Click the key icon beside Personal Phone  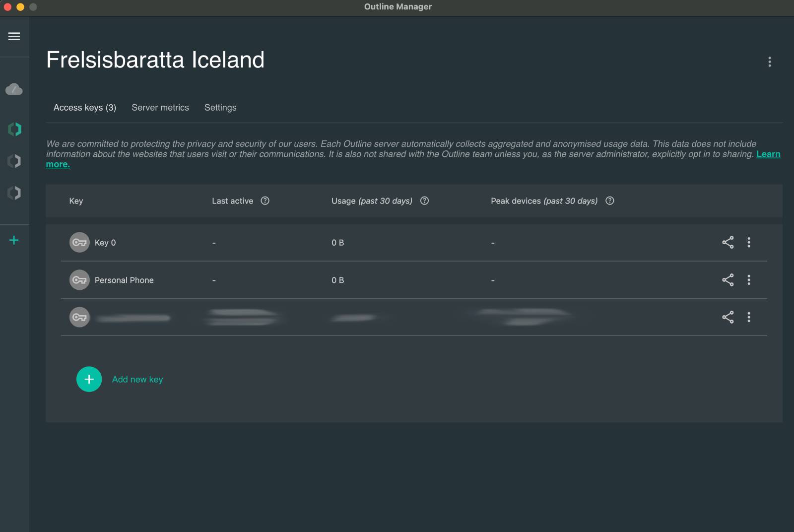click(x=79, y=280)
